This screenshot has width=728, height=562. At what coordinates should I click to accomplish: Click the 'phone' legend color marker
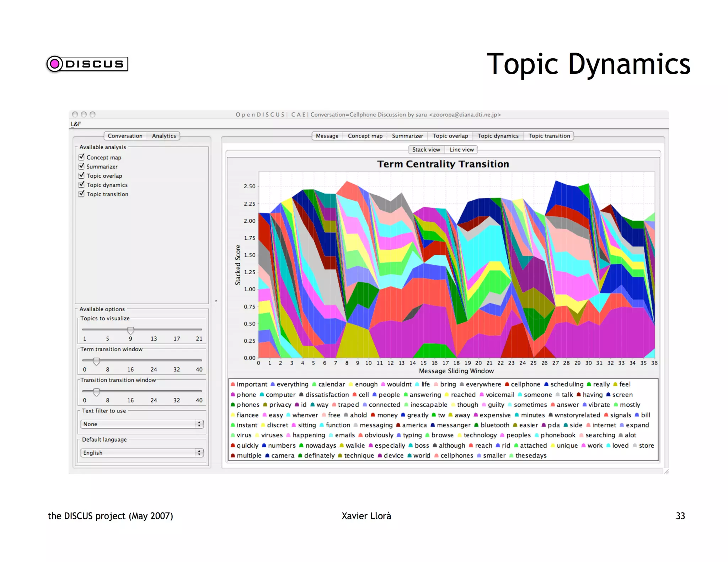(x=233, y=395)
